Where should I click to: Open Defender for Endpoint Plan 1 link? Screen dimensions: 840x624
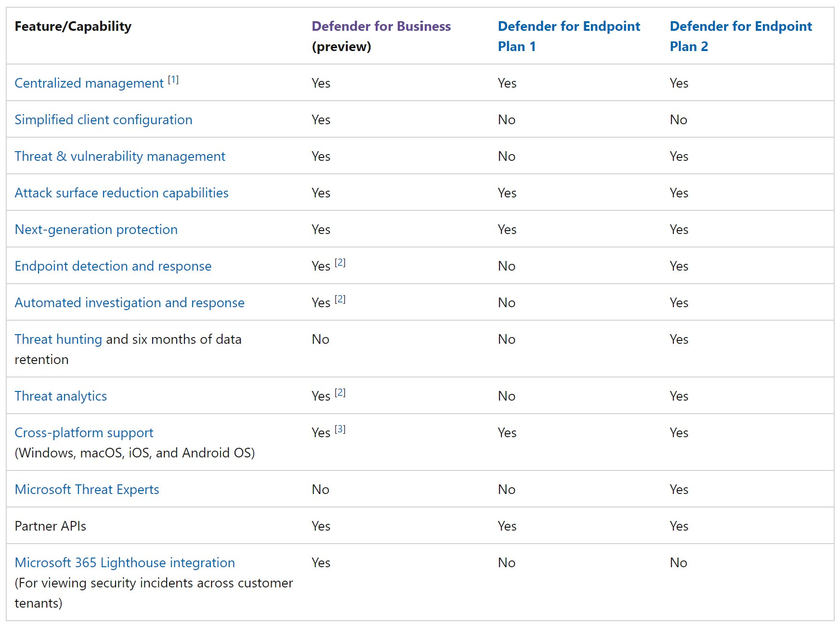pyautogui.click(x=568, y=26)
